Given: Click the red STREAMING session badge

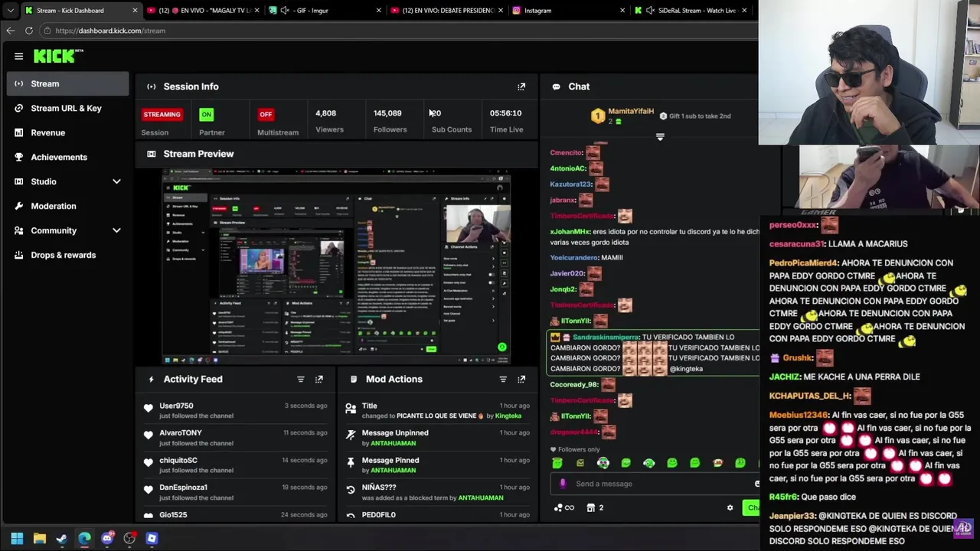Looking at the screenshot, I should click(x=162, y=114).
